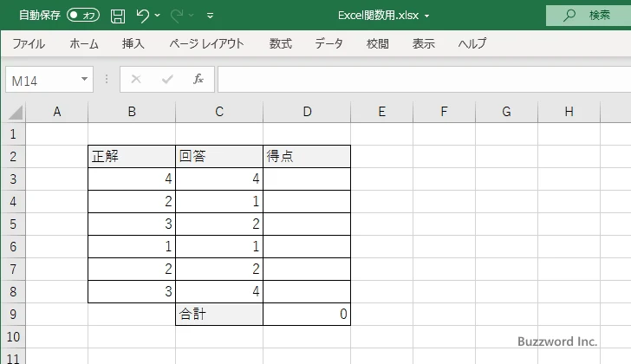Viewport: 631px width, 364px height.
Task: Click into the formula bar input
Action: pyautogui.click(x=424, y=79)
